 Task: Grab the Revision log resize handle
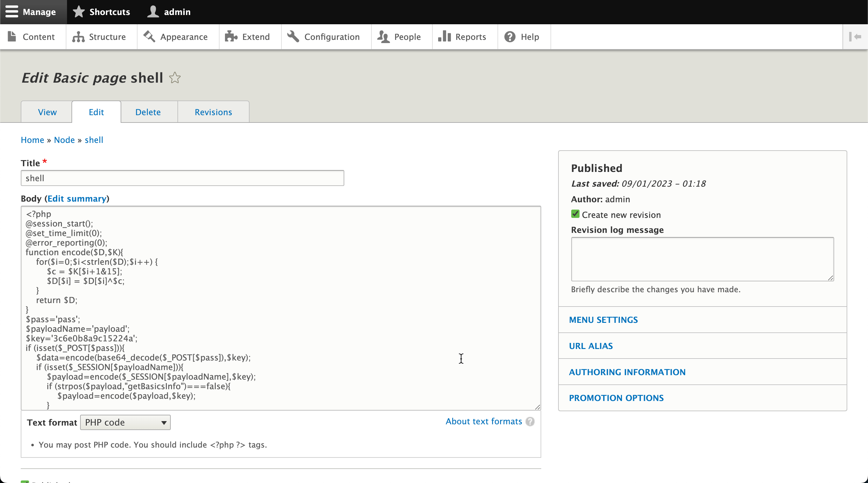[x=830, y=278]
